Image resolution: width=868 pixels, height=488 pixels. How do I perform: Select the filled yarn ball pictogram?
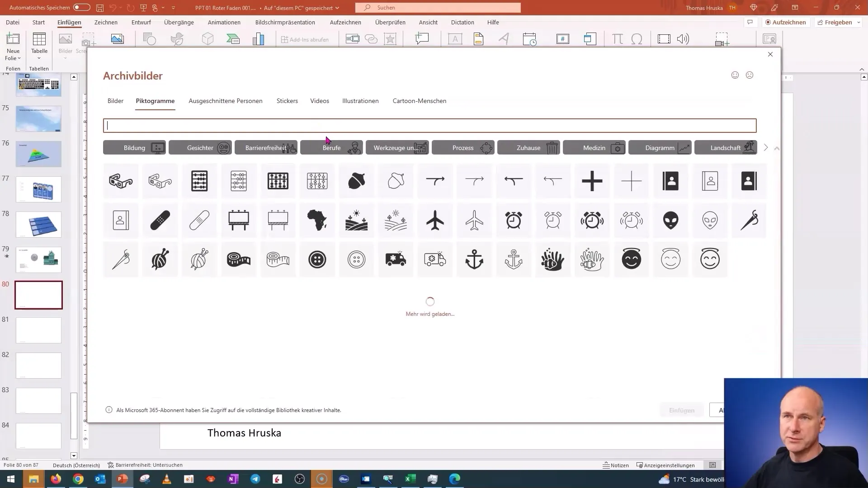160,259
